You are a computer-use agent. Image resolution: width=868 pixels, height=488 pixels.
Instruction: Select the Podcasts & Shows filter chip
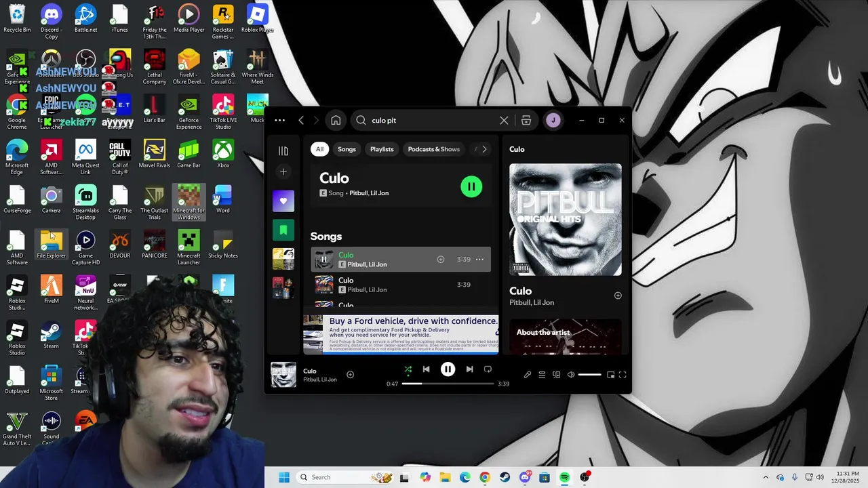(434, 149)
